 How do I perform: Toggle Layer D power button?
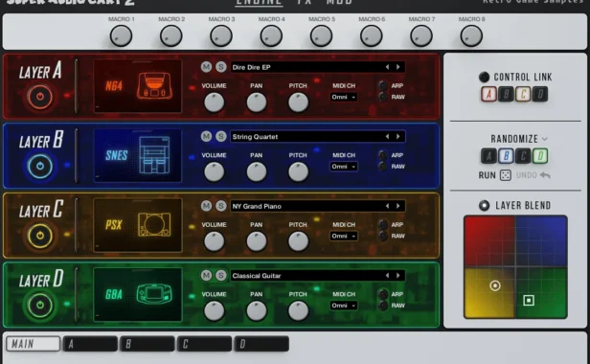(40, 305)
